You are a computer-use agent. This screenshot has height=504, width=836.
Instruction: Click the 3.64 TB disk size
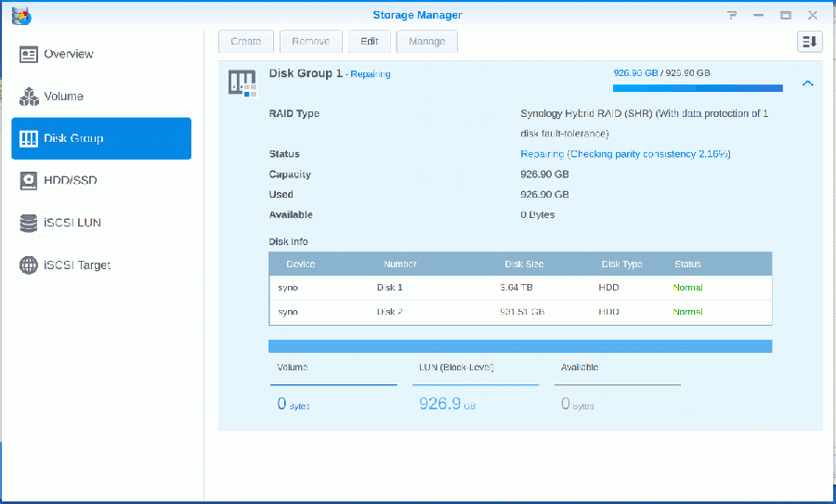pos(516,288)
